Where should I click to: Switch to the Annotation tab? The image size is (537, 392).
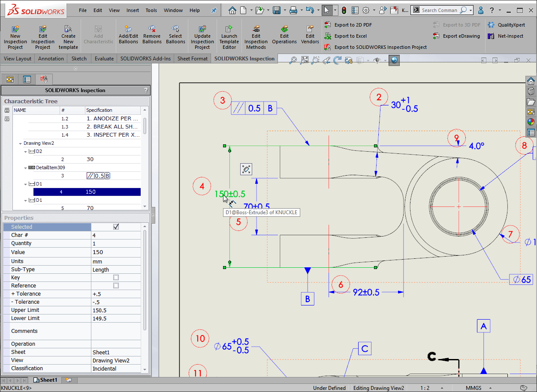point(51,59)
